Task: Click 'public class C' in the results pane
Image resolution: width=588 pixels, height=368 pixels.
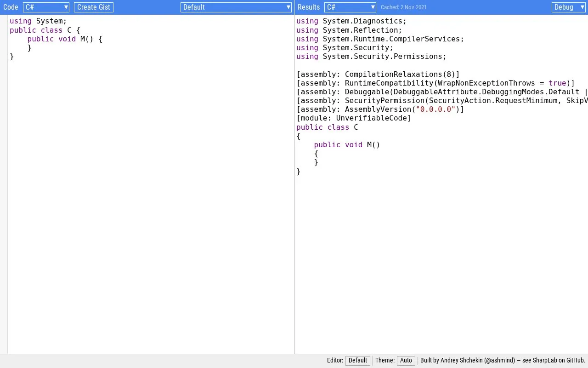Action: tap(327, 127)
